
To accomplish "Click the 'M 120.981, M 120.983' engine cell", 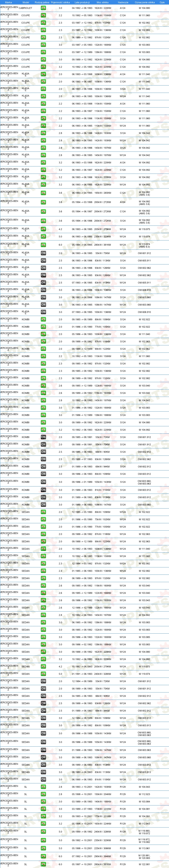I will pos(144,857).
